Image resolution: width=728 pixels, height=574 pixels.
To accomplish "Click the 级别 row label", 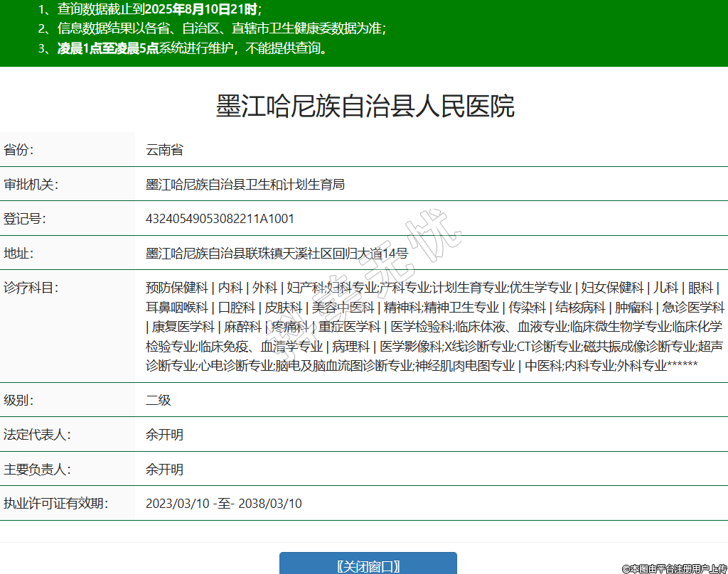I will coord(18,400).
